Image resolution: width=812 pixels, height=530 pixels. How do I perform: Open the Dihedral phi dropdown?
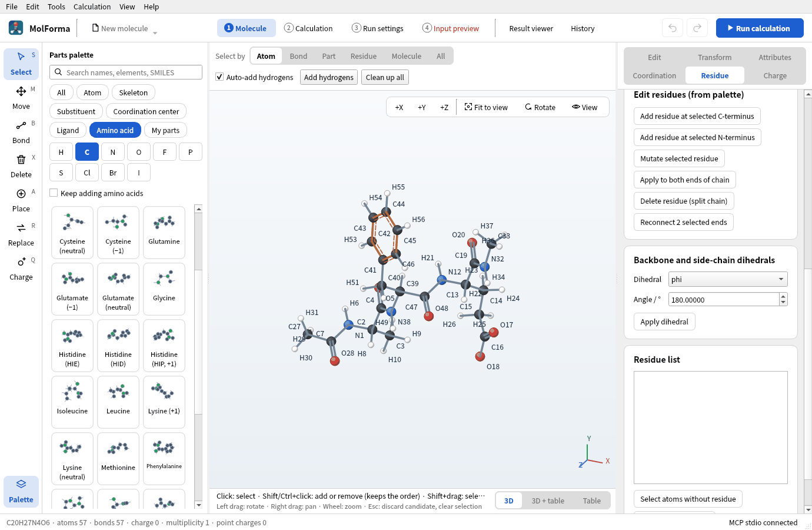(x=728, y=279)
